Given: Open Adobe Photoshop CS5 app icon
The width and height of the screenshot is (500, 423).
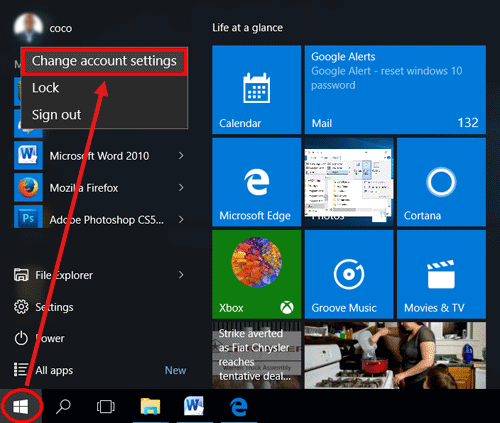Looking at the screenshot, I should click(x=28, y=217).
